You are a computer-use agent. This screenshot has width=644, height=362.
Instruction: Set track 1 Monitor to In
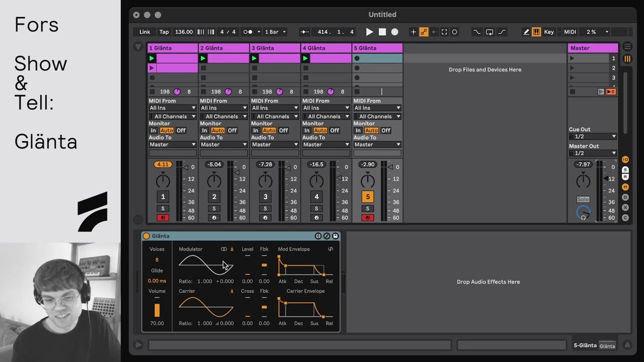coord(153,130)
